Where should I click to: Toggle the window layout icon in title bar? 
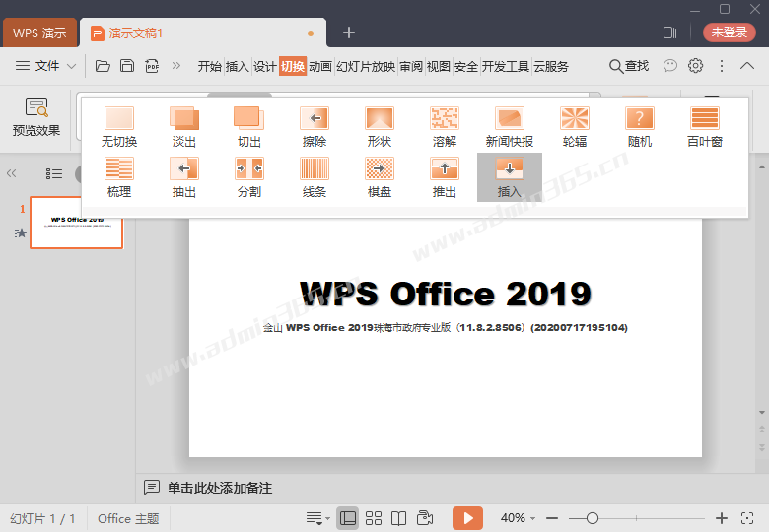point(669,33)
